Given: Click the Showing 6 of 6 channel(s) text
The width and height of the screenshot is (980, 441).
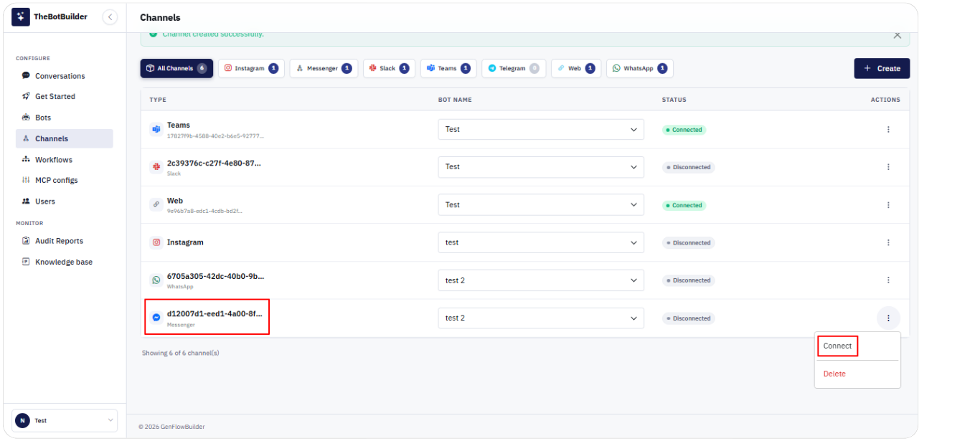Looking at the screenshot, I should click(180, 353).
